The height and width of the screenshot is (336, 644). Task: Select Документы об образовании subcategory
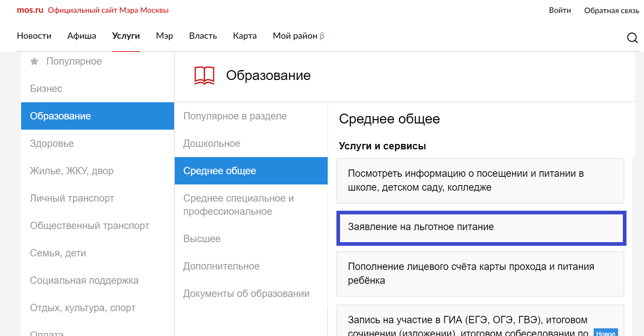click(246, 294)
